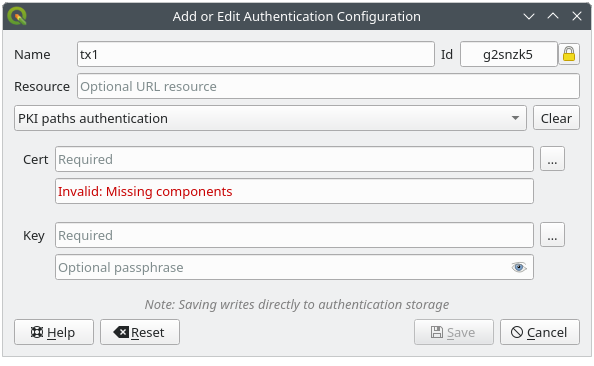Click the QGIS logo in the title bar
This screenshot has height=366, width=594.
point(17,16)
